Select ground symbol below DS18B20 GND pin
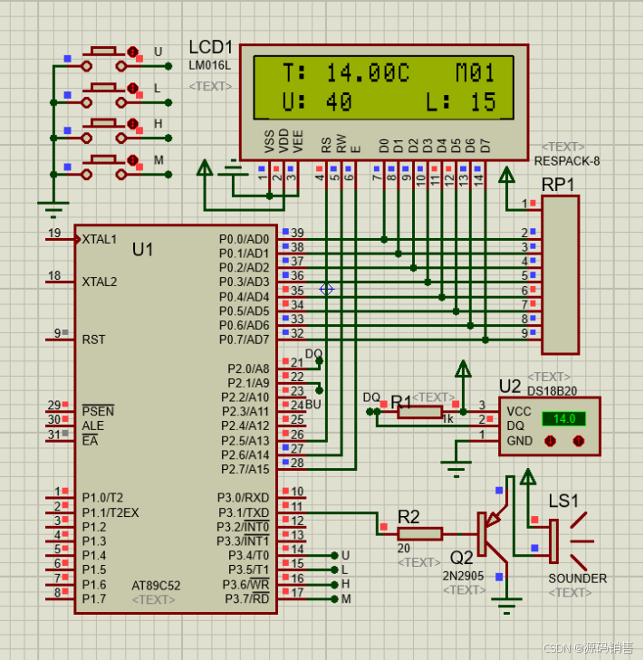Screen dimensions: 644x660 [x=457, y=469]
